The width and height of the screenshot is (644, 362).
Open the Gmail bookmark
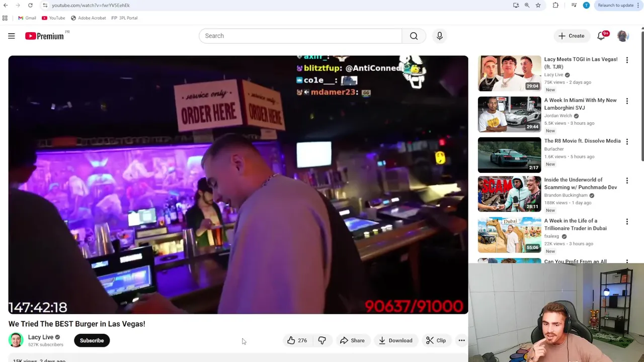pos(27,18)
